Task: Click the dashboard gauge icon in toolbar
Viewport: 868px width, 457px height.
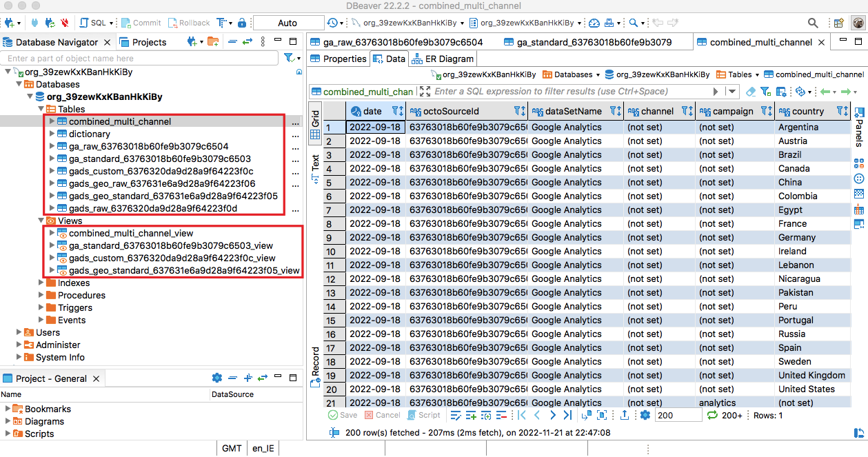Action: (x=594, y=23)
